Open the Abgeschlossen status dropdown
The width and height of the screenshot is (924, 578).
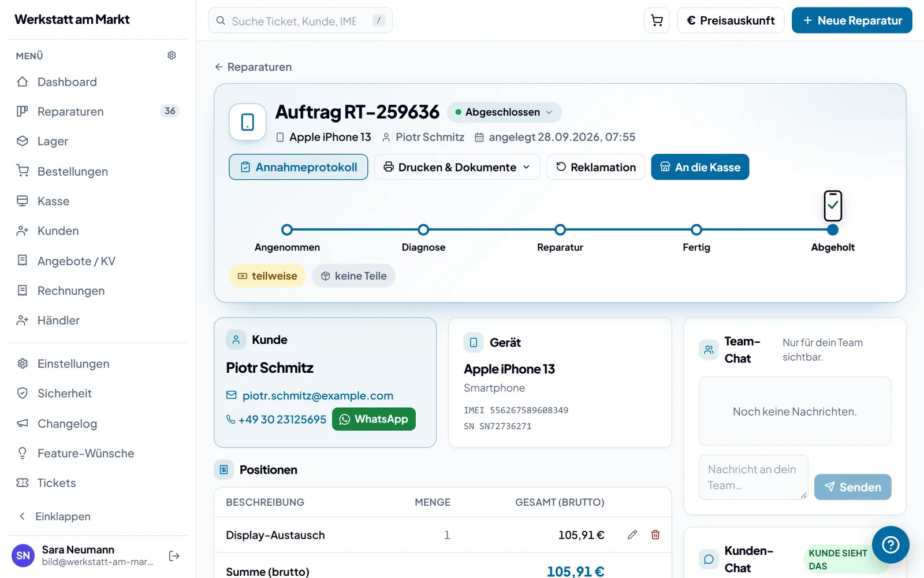coord(504,112)
